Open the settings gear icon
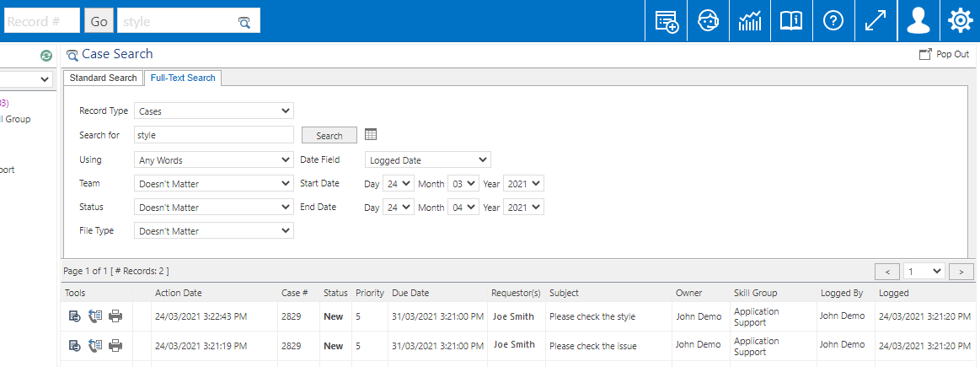Viewport: 980px width, 367px height. (960, 20)
